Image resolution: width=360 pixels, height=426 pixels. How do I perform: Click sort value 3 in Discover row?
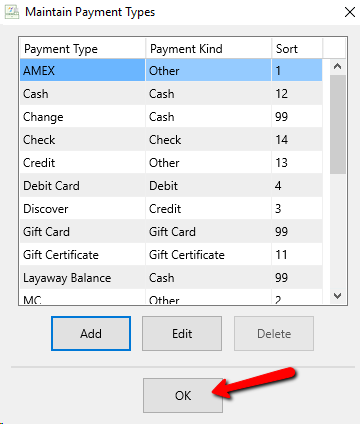coord(297,209)
